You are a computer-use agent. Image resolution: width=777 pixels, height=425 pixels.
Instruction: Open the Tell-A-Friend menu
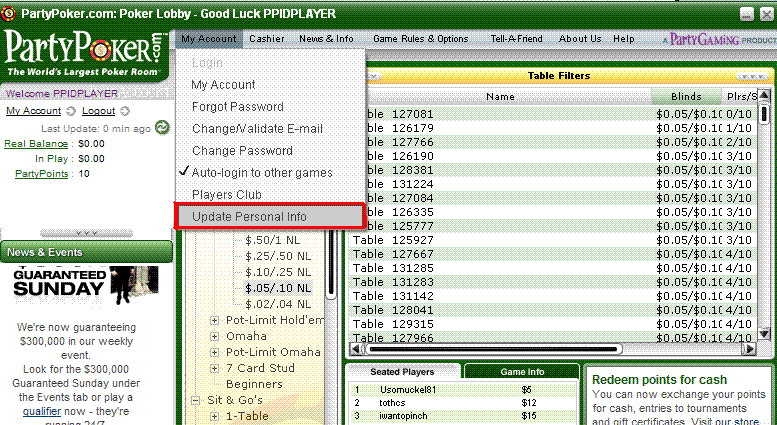516,39
